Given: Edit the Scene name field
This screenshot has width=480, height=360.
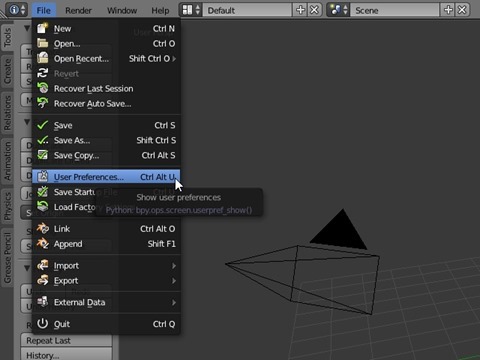Looking at the screenshot, I should (x=395, y=10).
